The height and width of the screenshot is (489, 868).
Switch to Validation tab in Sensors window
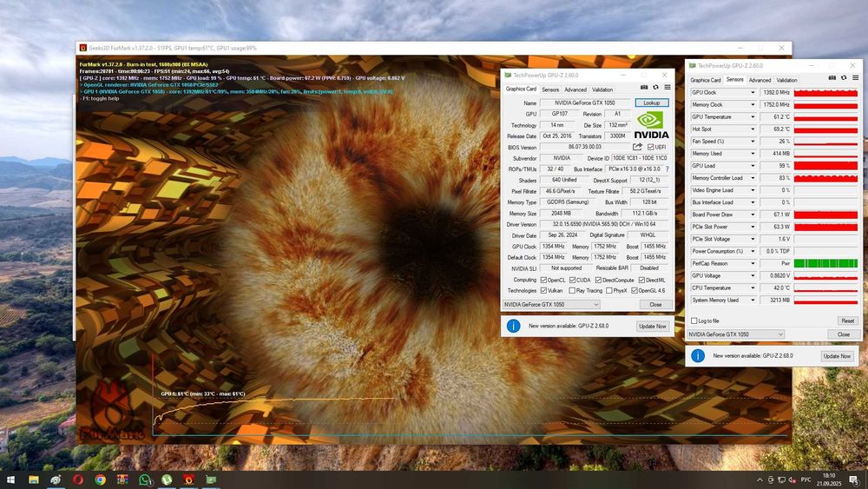coord(786,80)
